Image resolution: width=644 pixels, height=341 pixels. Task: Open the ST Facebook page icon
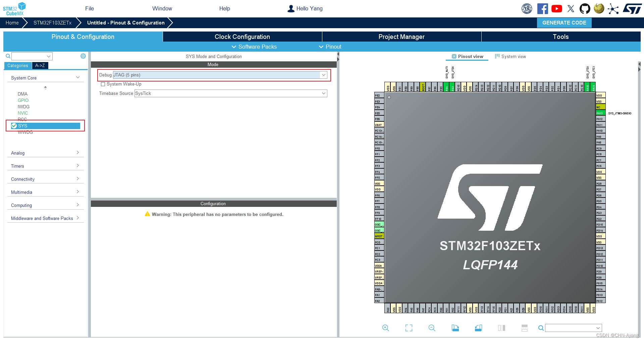542,9
